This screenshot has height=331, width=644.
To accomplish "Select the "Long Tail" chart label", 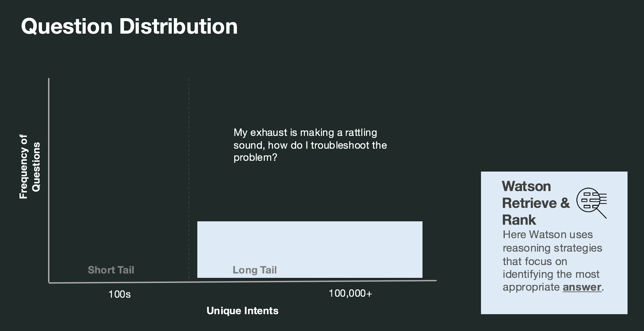I will [x=254, y=270].
